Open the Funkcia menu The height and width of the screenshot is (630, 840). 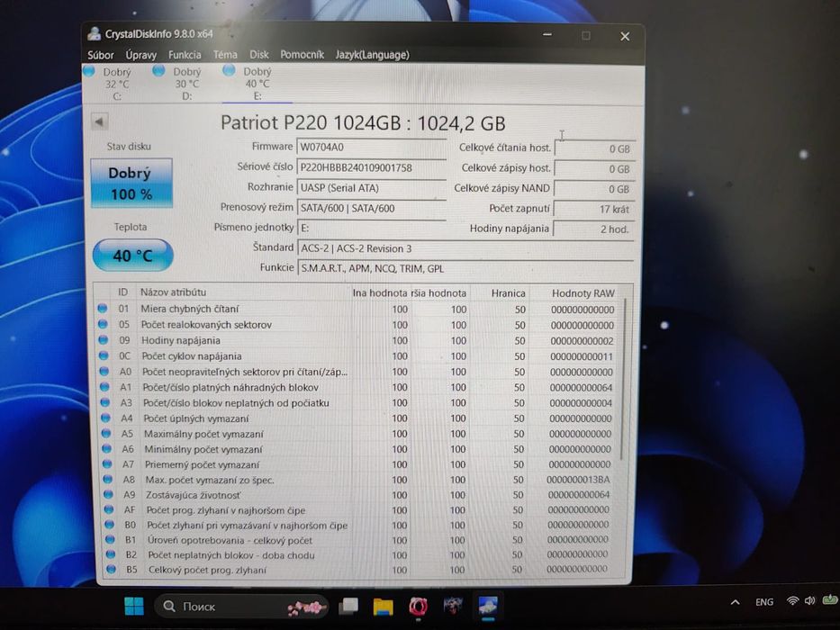pyautogui.click(x=185, y=55)
